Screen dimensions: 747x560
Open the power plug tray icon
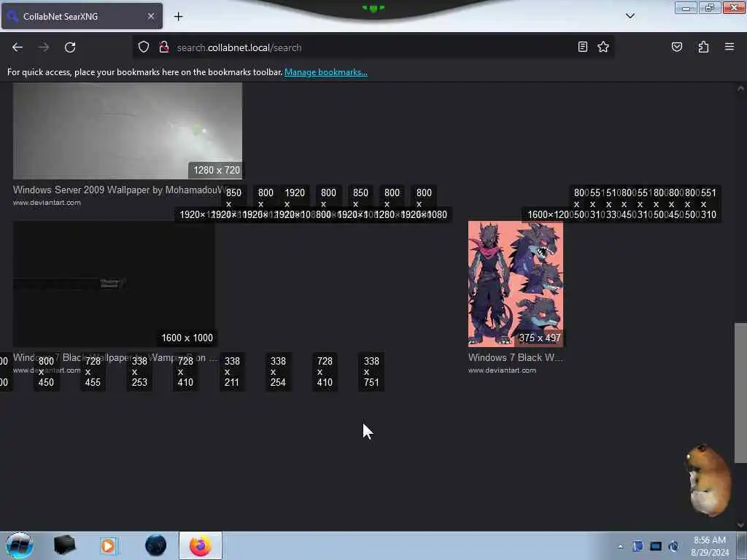point(673,546)
